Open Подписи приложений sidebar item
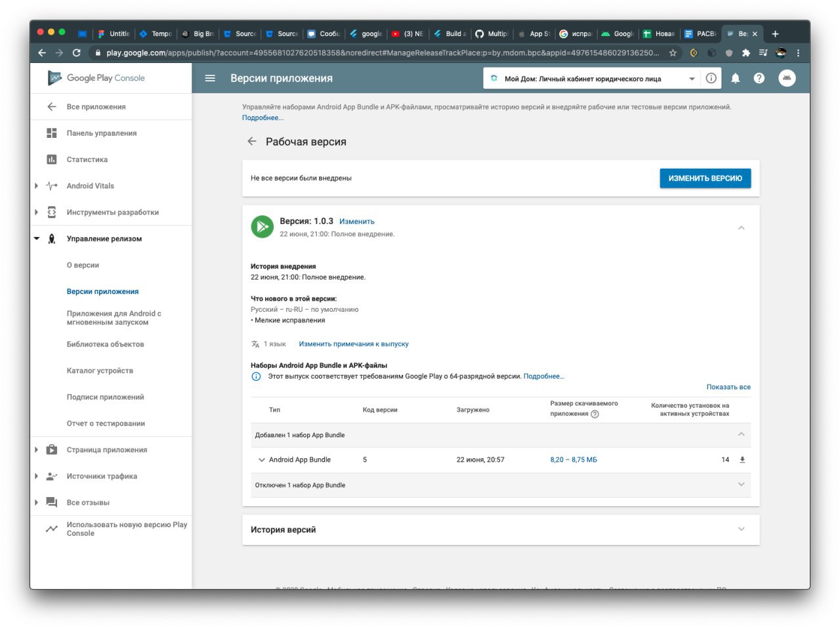Viewport: 840px width, 629px height. coord(105,397)
